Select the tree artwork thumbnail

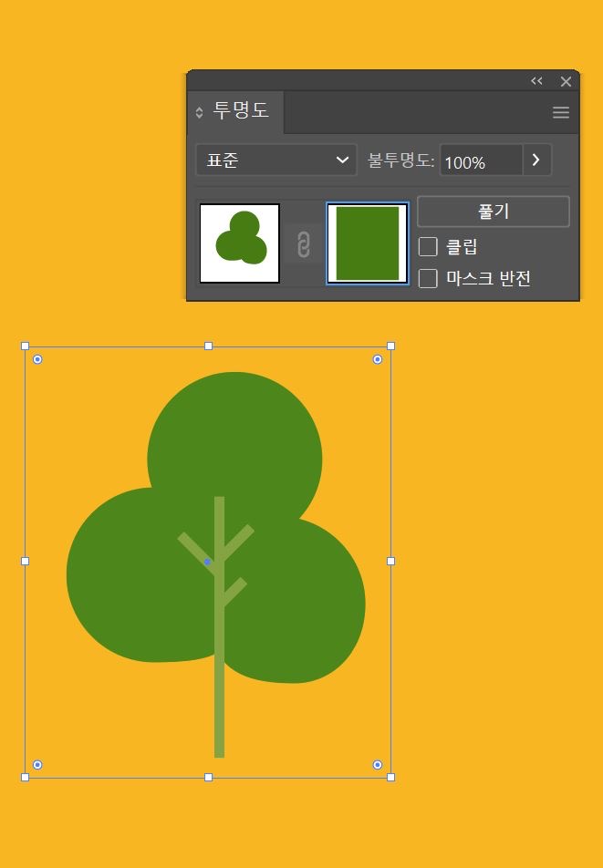click(x=240, y=243)
